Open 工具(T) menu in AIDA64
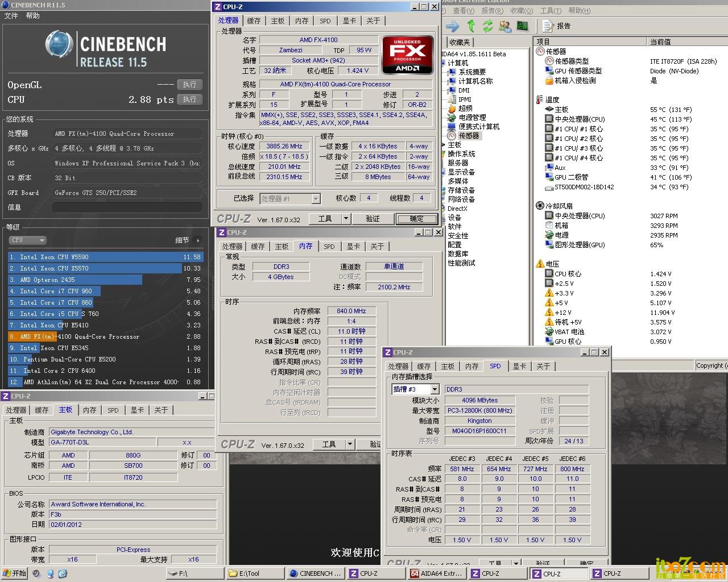This screenshot has width=728, height=582. point(550,10)
